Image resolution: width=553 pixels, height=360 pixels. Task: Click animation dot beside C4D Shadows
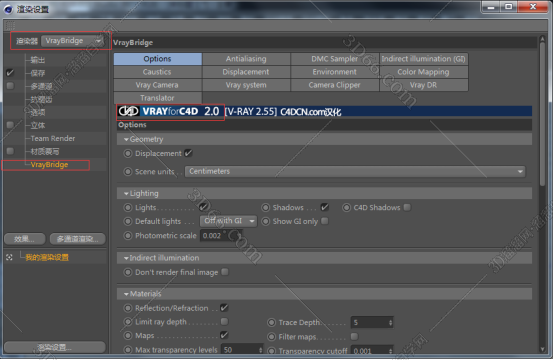tap(346, 208)
